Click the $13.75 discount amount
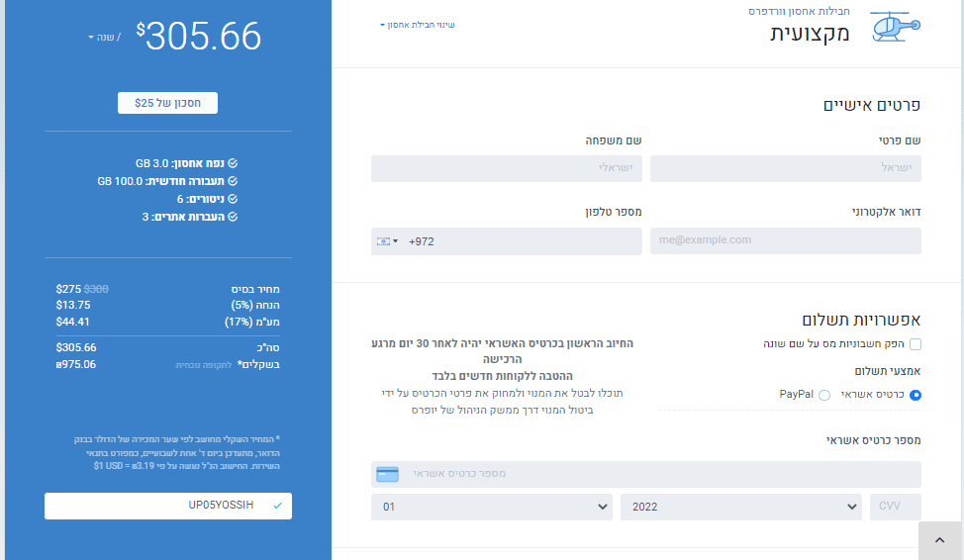This screenshot has width=964, height=560. (73, 305)
